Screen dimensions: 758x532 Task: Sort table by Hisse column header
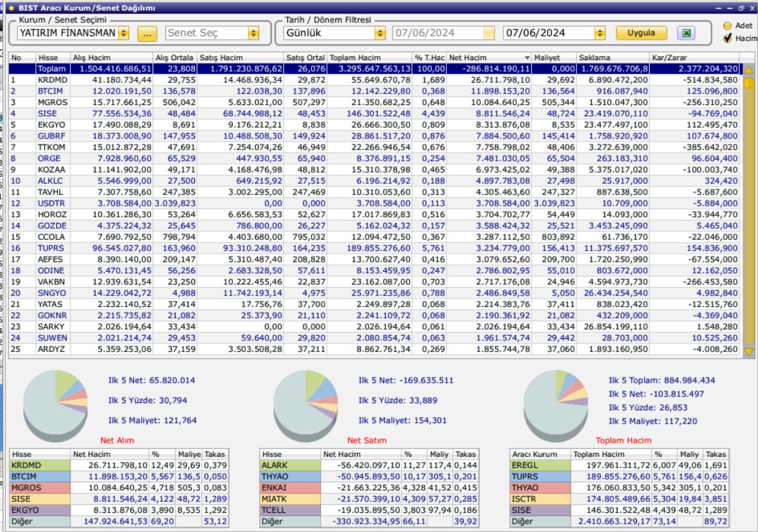point(53,58)
